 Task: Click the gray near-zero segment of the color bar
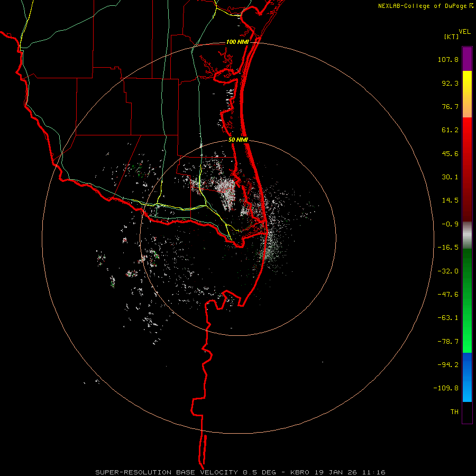coord(467,235)
